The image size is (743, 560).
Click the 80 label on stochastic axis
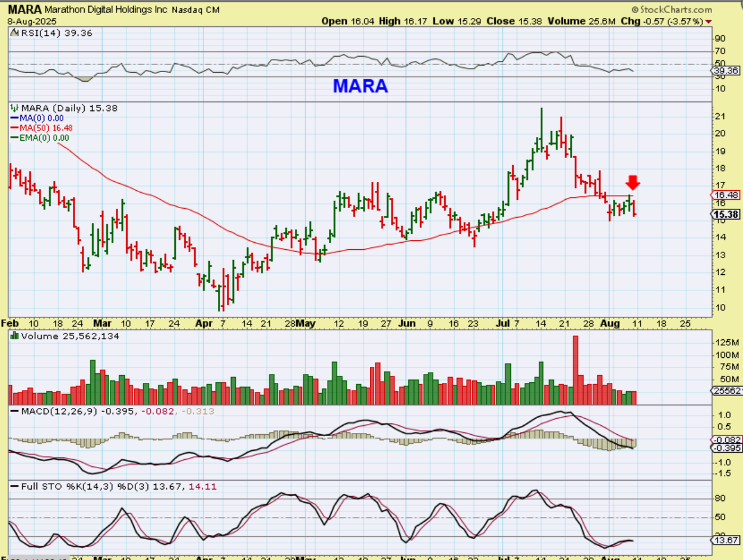720,499
